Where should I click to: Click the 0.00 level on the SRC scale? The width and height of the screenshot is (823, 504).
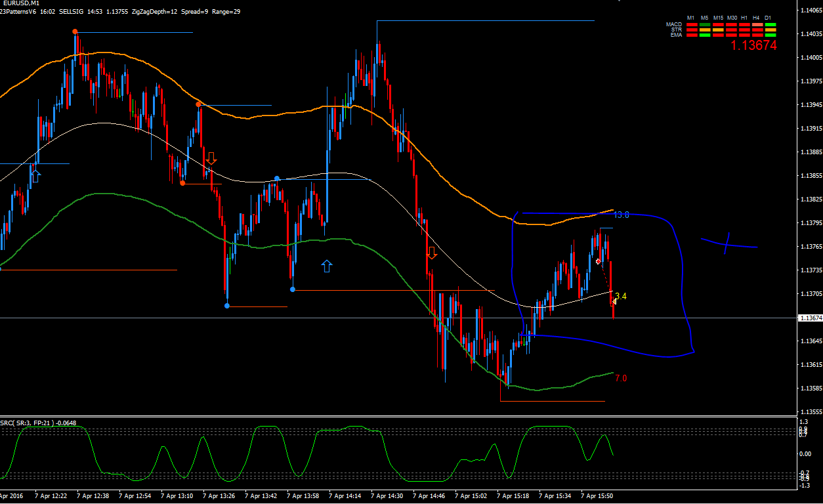coord(805,453)
